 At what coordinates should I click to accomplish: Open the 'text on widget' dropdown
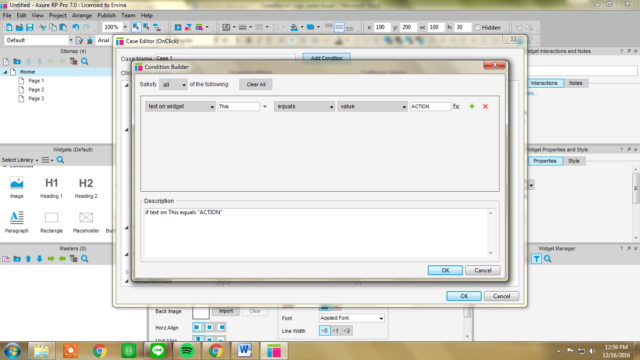[180, 106]
